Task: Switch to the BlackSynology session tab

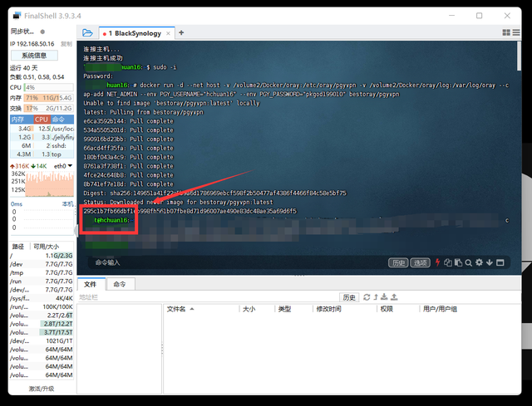Action: (x=136, y=33)
